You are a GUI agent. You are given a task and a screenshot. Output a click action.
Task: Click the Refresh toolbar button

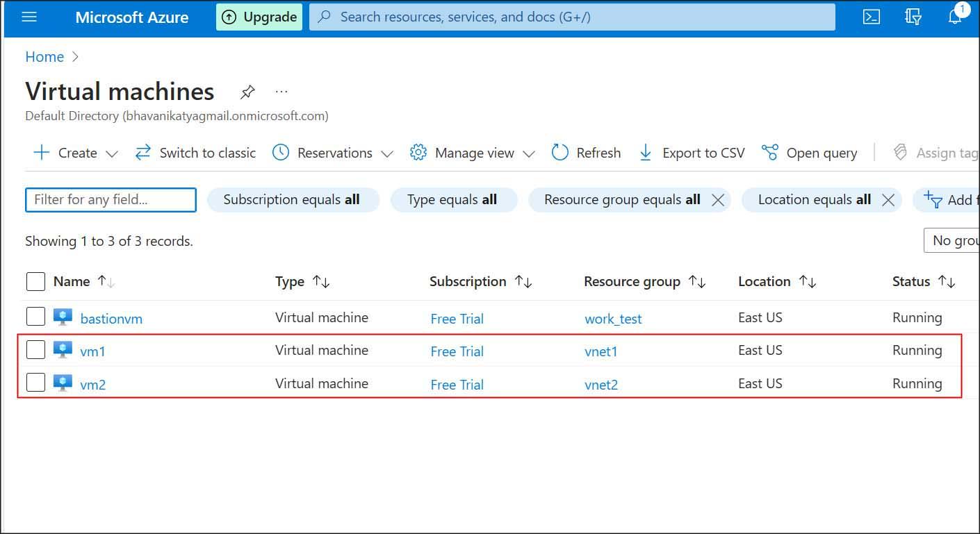click(586, 153)
